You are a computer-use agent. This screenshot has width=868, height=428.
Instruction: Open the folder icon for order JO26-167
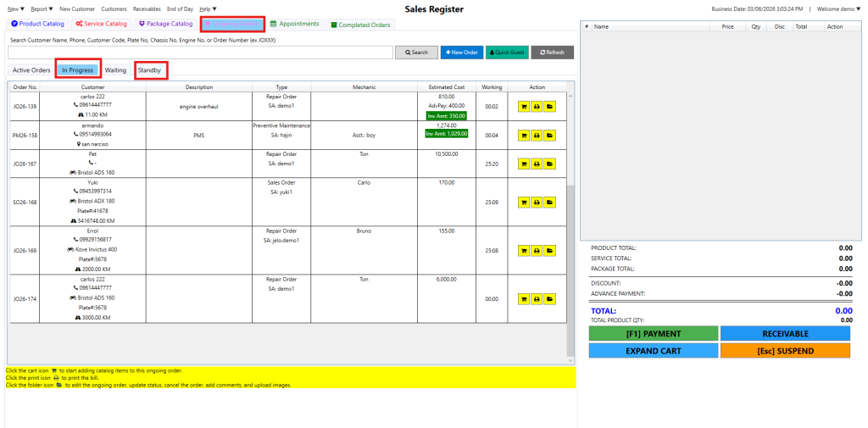(x=549, y=164)
